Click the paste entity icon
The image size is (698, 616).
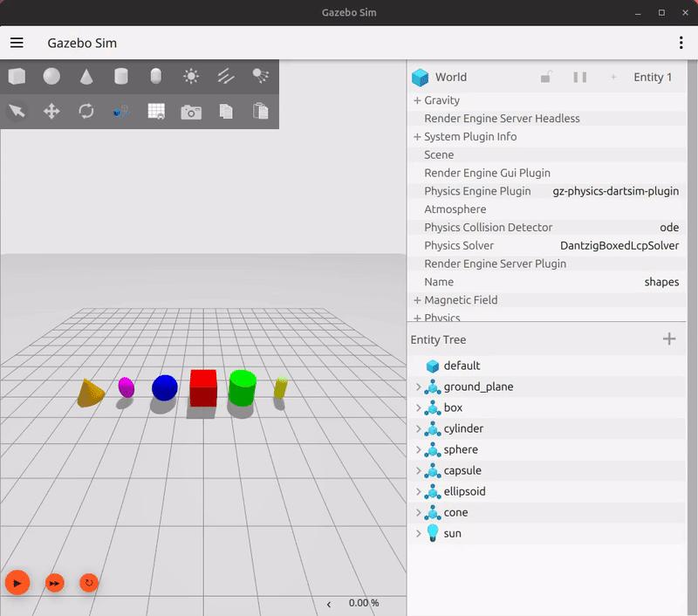260,111
